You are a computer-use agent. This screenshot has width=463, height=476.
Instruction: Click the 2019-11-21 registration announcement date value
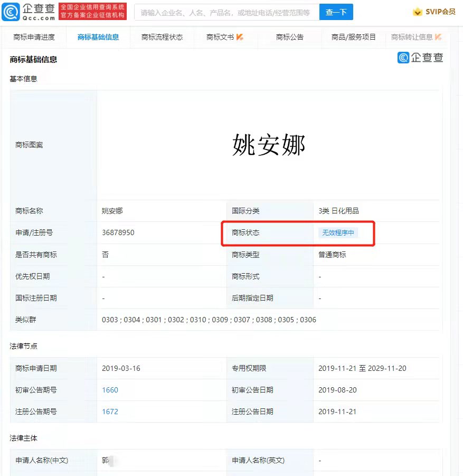[337, 412]
